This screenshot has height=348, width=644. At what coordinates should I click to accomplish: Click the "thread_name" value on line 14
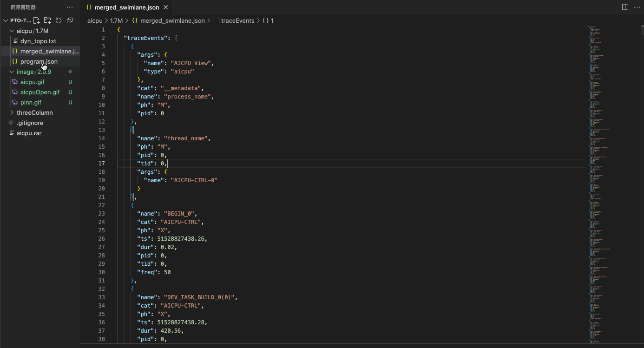click(x=187, y=138)
